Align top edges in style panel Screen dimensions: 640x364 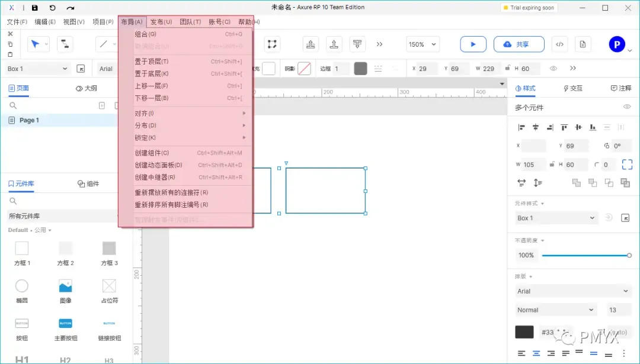coord(564,128)
